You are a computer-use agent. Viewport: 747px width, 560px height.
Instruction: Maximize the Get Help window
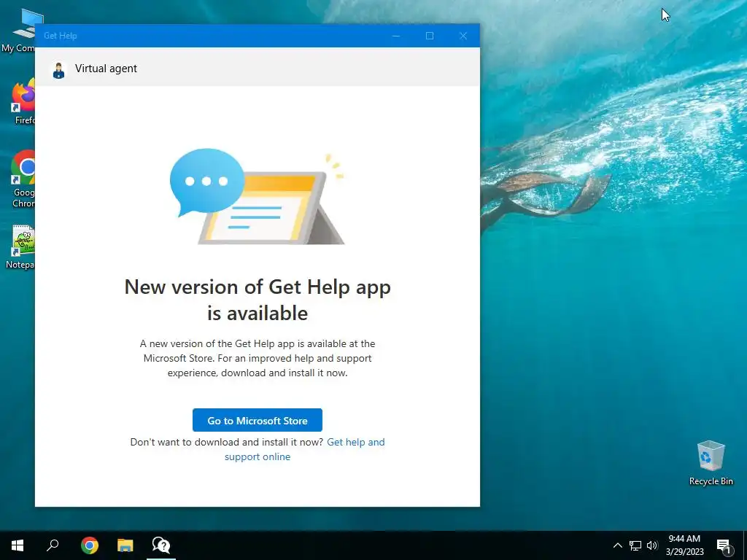click(x=429, y=36)
